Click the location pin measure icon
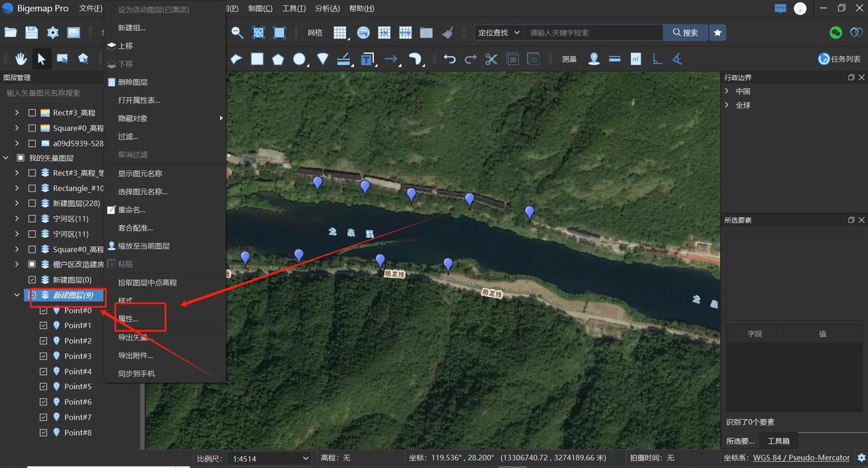 point(593,59)
